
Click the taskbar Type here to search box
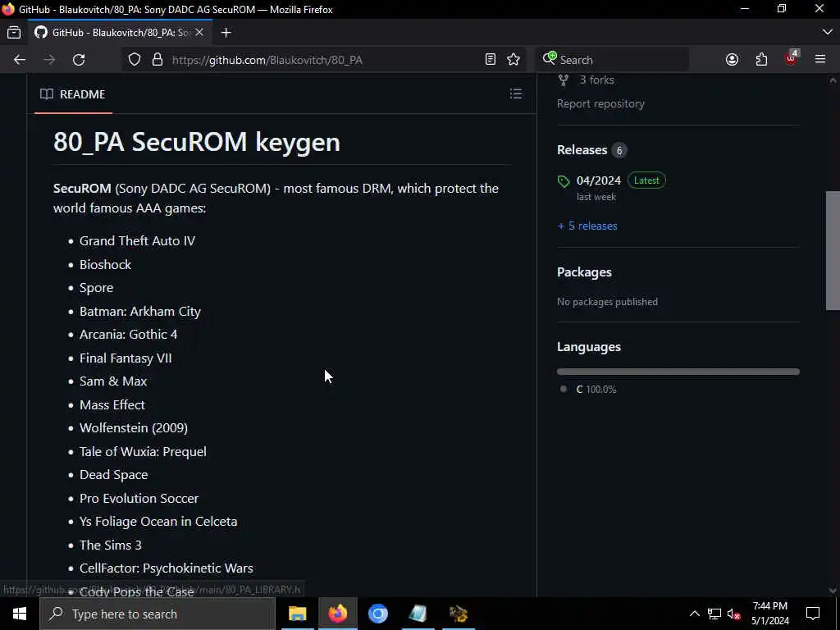click(157, 614)
